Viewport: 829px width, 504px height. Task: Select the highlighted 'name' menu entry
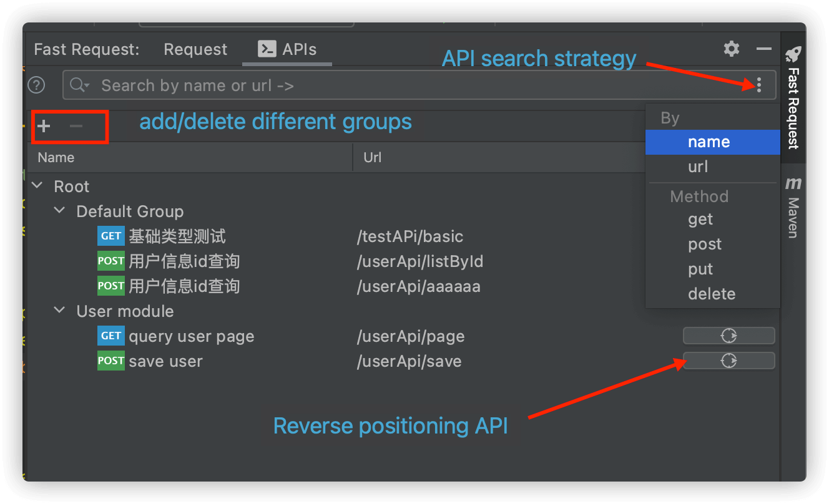709,142
